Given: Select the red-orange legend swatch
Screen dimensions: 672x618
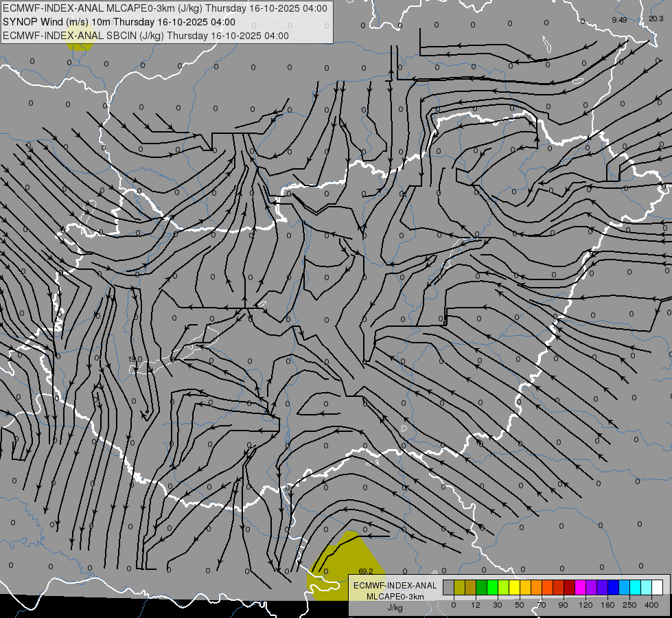Looking at the screenshot, I should tap(547, 587).
